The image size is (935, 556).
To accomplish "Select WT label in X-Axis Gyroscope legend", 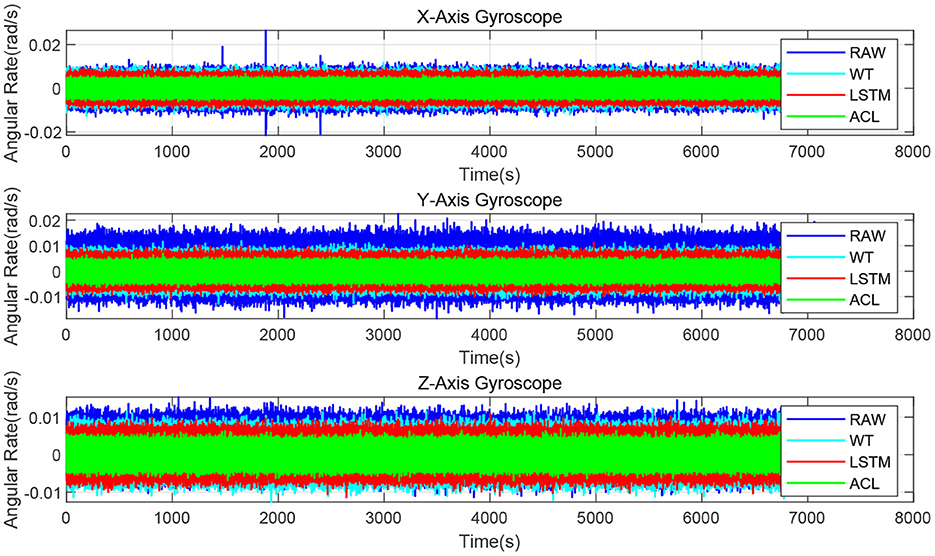I will (861, 74).
